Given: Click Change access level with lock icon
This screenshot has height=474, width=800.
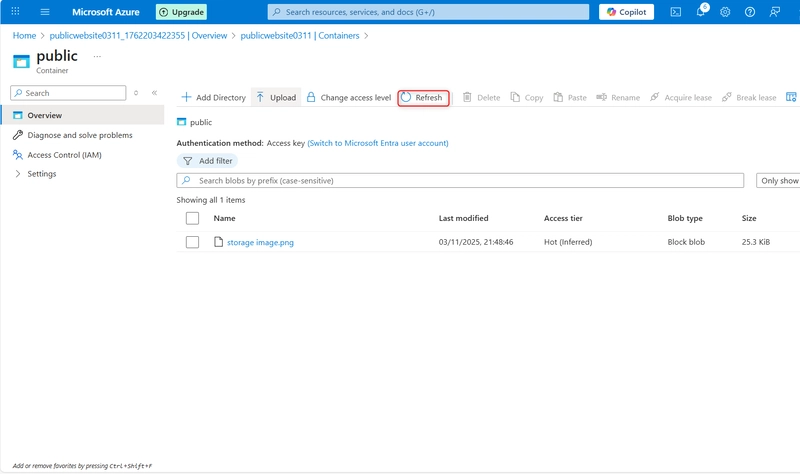Looking at the screenshot, I should coord(348,98).
